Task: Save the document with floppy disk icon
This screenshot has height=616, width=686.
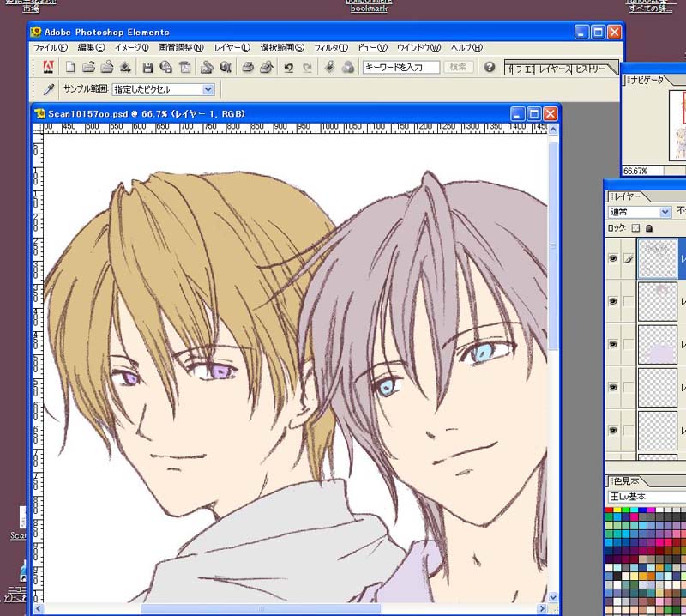Action: 147,68
